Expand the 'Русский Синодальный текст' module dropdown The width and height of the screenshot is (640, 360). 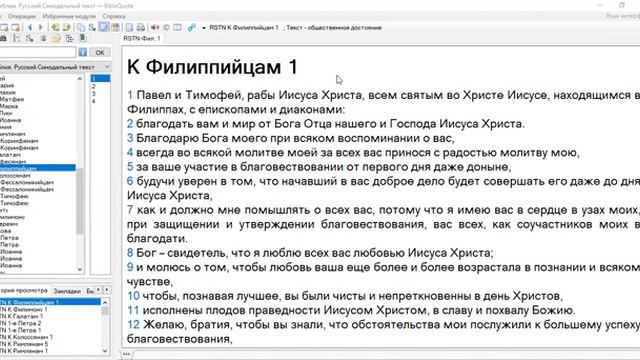[x=107, y=67]
